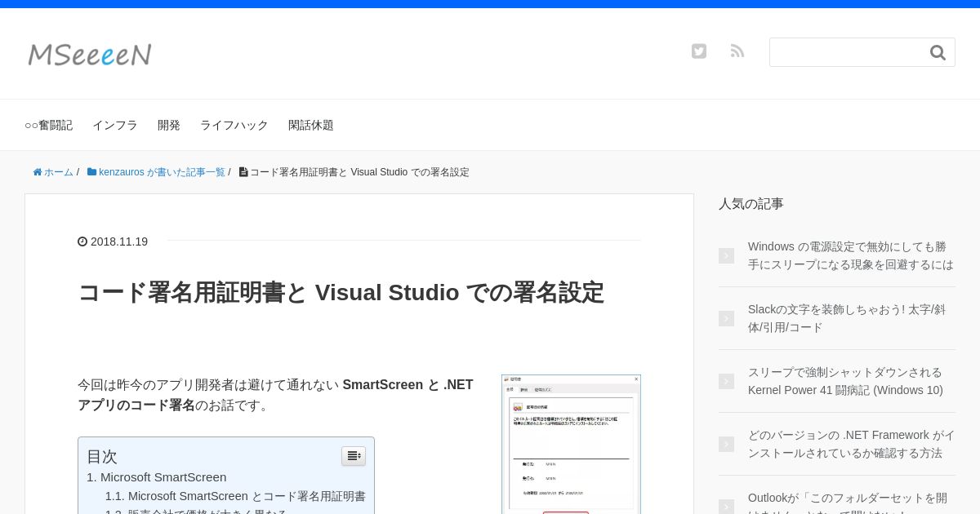Open the ライフハック menu category
Viewport: 980px width, 514px height.
tap(234, 125)
